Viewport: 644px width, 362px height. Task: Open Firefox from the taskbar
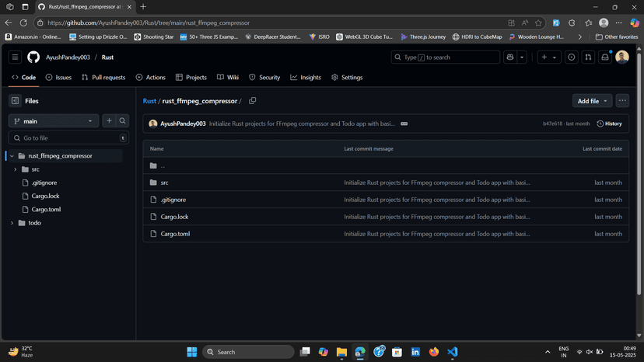pyautogui.click(x=434, y=352)
